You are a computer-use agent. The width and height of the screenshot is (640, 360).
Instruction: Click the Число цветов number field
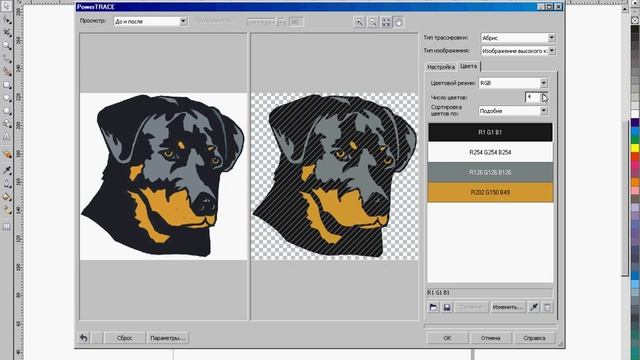pyautogui.click(x=533, y=97)
